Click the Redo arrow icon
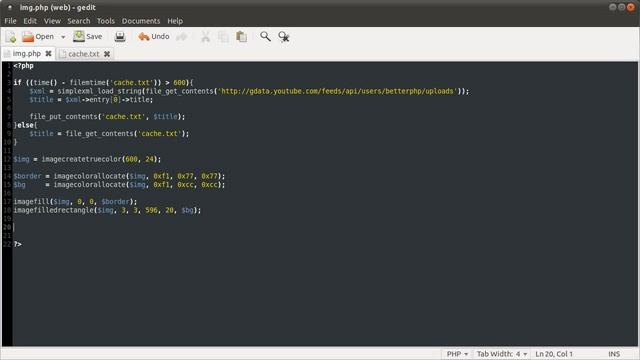Viewport: 640px width, 360px height. click(x=182, y=37)
